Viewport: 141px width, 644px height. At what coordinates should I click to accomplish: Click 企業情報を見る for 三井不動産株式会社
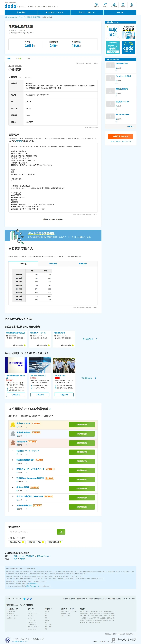(x=82, y=507)
